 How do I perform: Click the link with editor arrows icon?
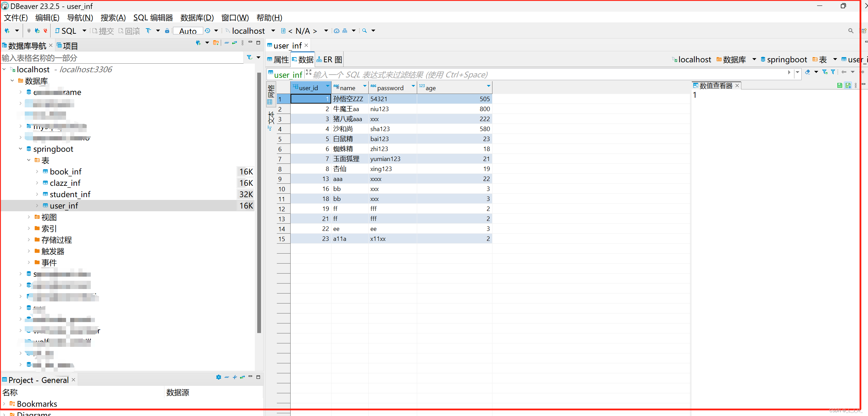pyautogui.click(x=235, y=43)
